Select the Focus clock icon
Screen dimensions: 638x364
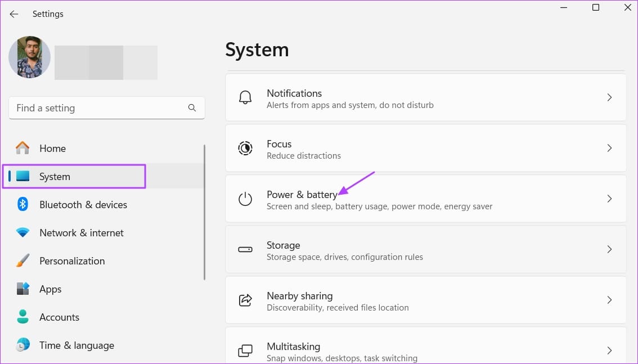tap(245, 148)
